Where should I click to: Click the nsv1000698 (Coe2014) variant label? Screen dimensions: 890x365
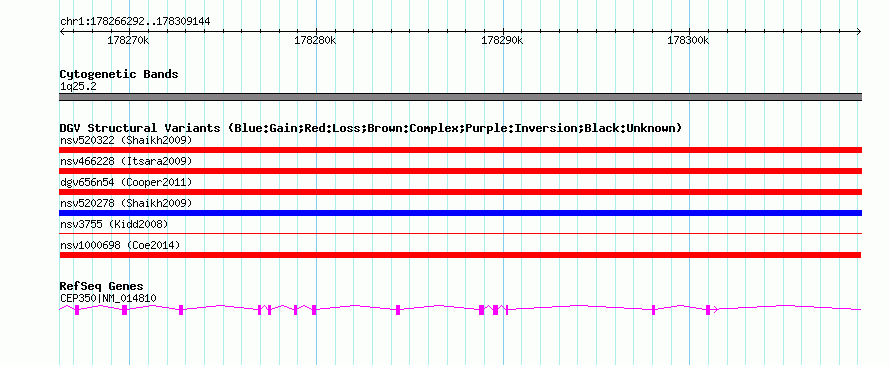[120, 245]
